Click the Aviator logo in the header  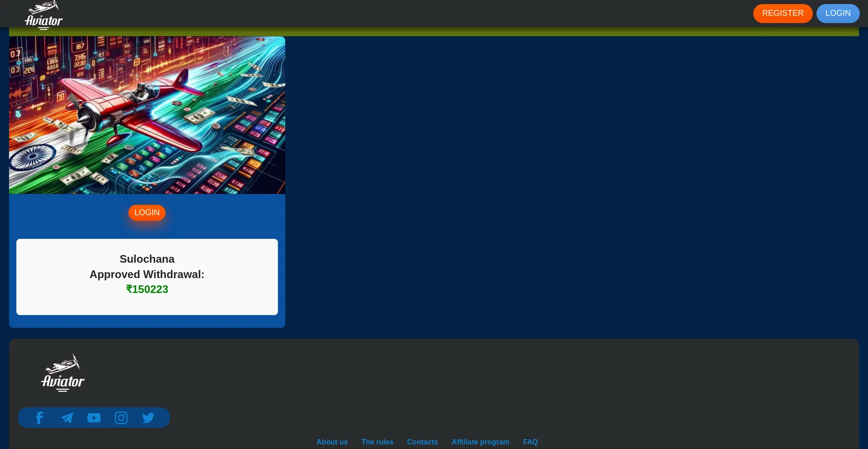[x=43, y=15]
